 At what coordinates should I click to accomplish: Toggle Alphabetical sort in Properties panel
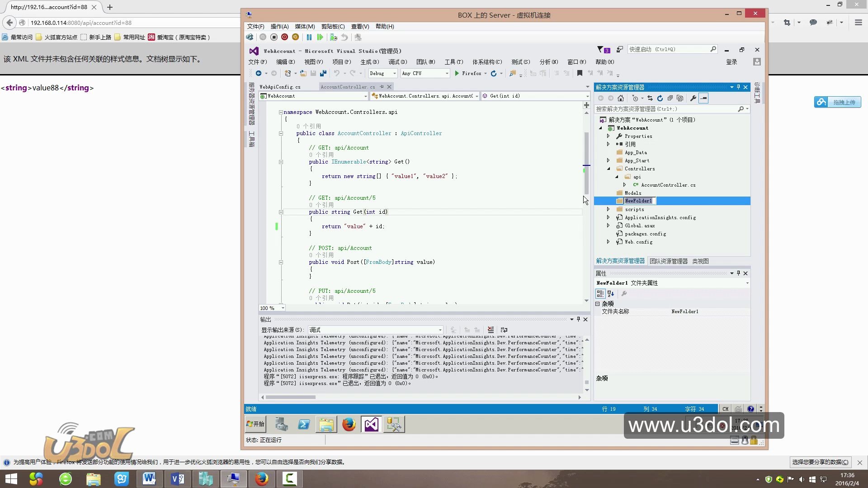click(x=611, y=294)
